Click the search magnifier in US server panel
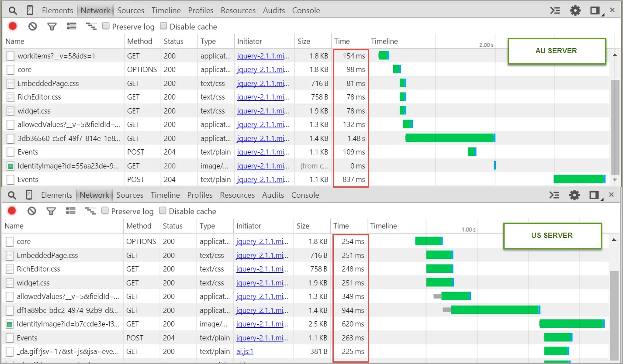The width and height of the screenshot is (623, 364). click(12, 195)
